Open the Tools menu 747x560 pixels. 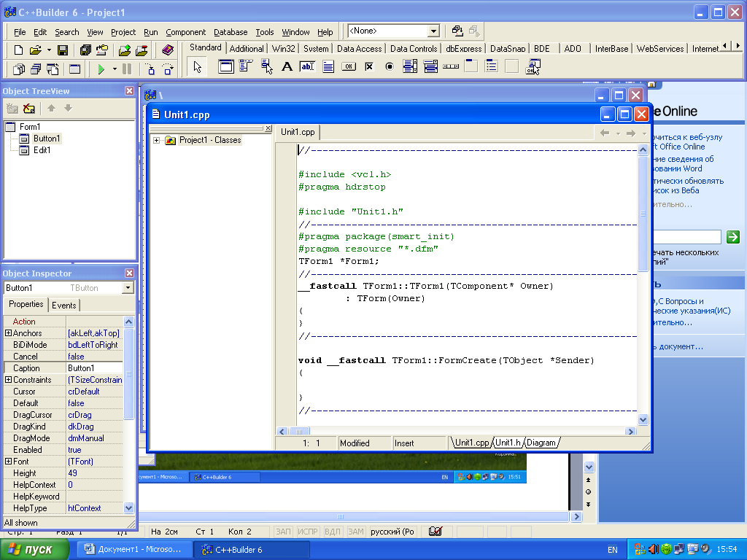[x=264, y=32]
